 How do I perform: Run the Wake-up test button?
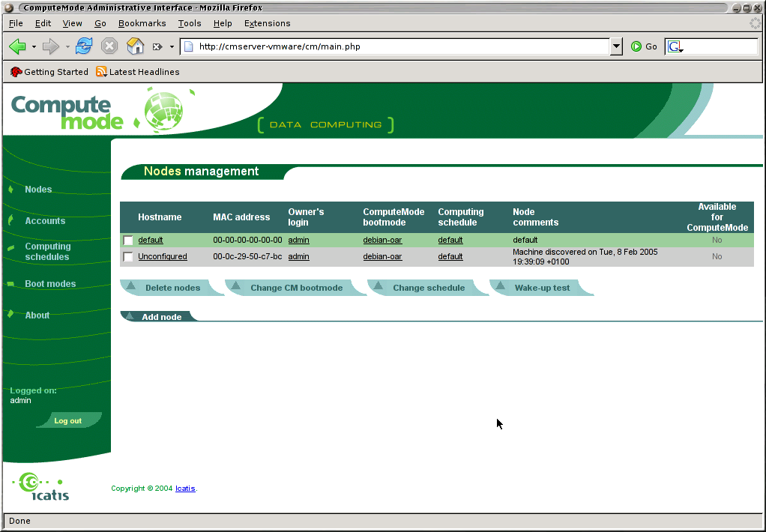(x=541, y=288)
